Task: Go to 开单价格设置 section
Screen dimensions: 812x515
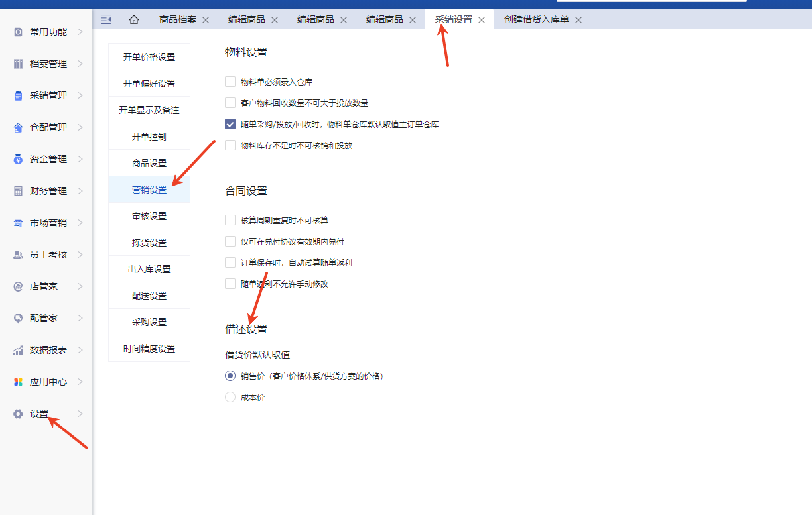Action: click(x=149, y=57)
